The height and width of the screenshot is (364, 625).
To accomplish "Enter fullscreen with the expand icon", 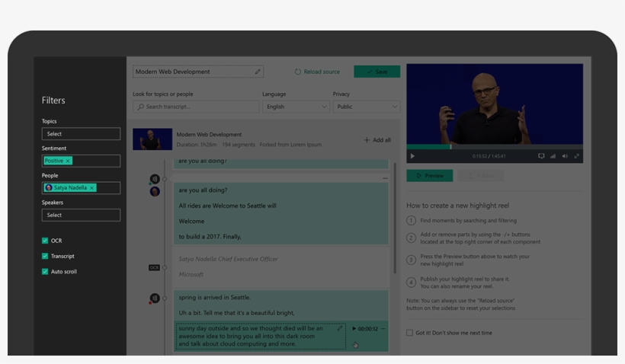I will (x=576, y=156).
